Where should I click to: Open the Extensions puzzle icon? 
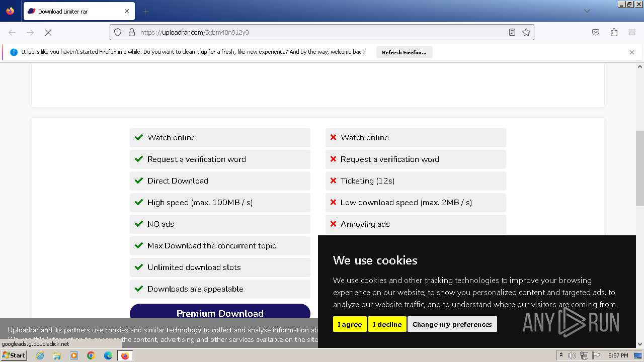614,32
